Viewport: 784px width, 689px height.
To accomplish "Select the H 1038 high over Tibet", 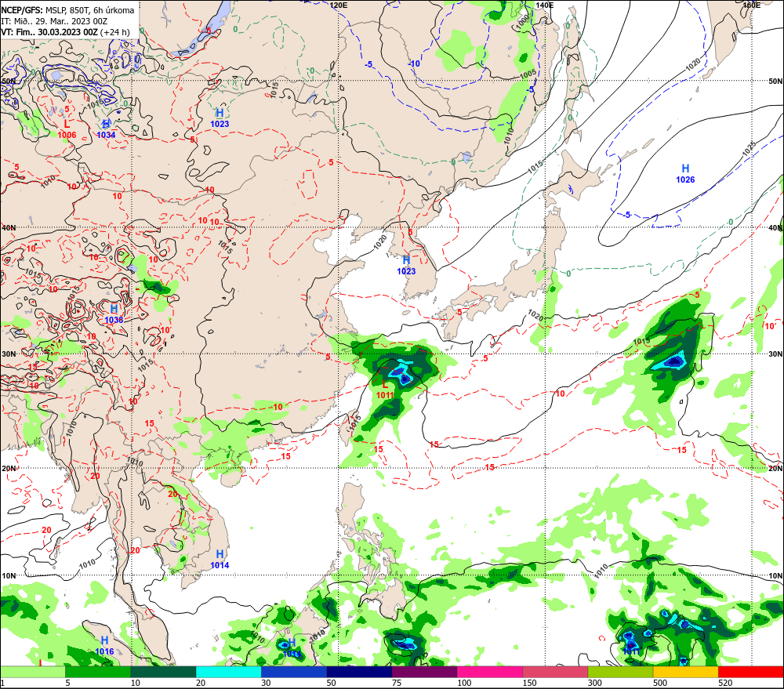I will [114, 314].
